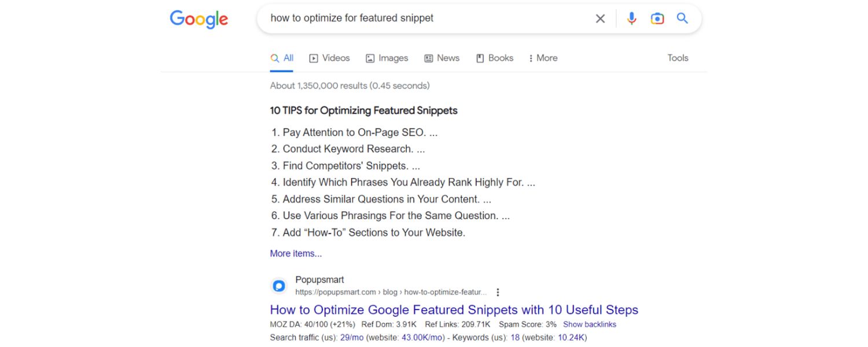Activate voice search with the microphone icon
This screenshot has height=347, width=868.
pyautogui.click(x=631, y=18)
